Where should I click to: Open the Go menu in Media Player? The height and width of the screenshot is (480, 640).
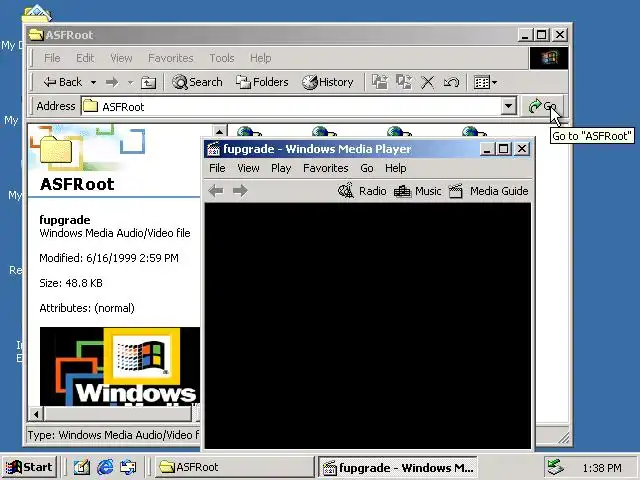click(367, 168)
